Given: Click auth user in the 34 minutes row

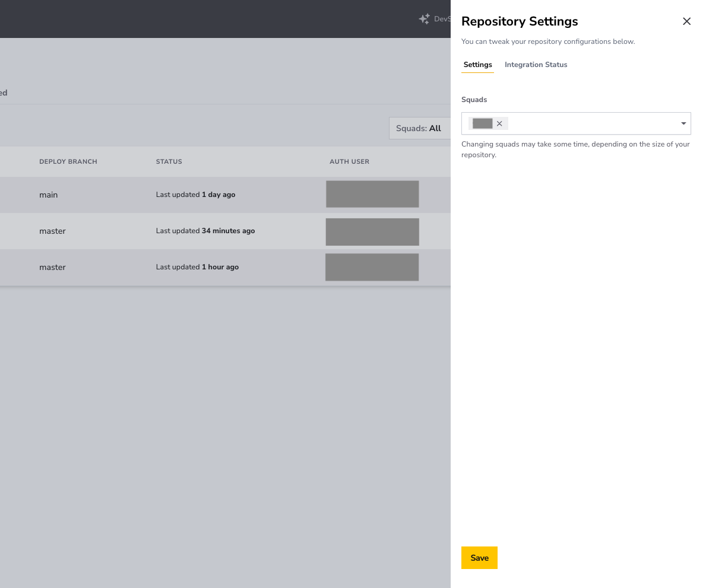Looking at the screenshot, I should tap(372, 232).
